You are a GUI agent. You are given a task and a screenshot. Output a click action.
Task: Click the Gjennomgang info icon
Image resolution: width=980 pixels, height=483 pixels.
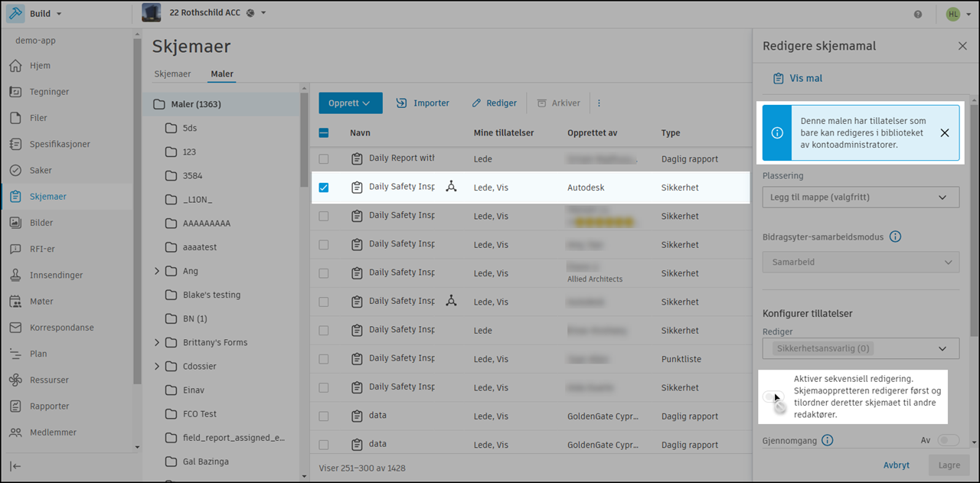click(827, 440)
